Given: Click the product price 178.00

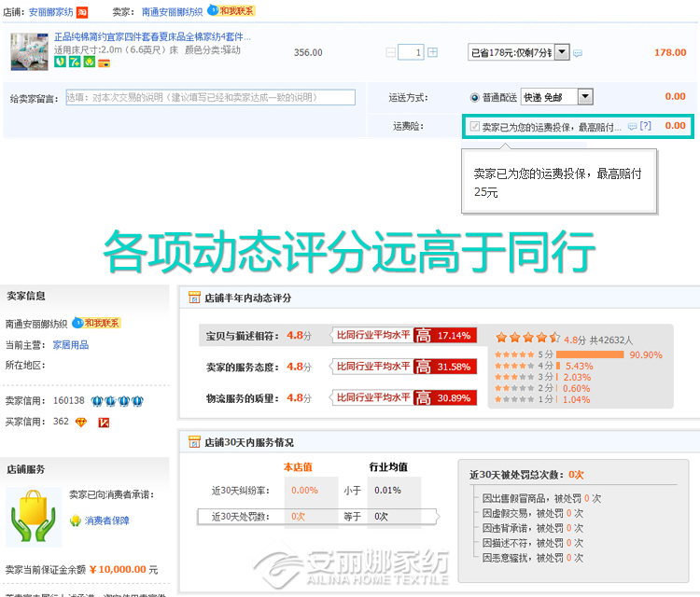Looking at the screenshot, I should click(x=670, y=52).
